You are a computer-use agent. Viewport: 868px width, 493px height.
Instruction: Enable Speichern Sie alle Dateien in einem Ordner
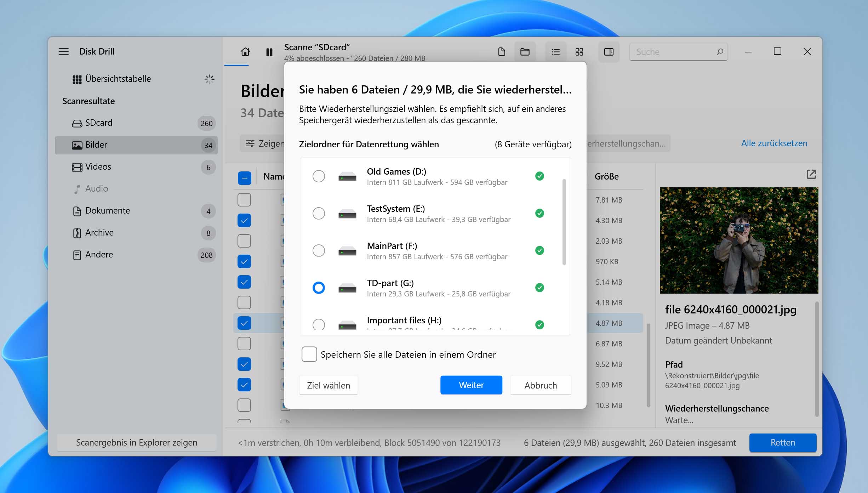pos(309,354)
